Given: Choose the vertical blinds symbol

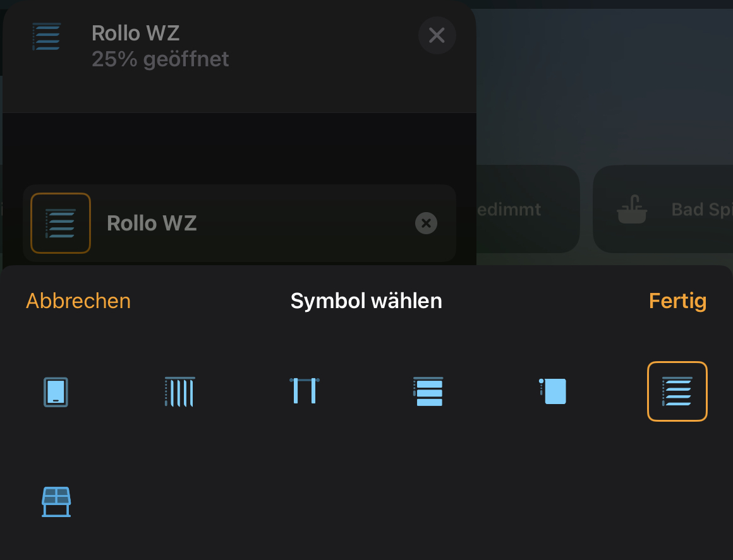Looking at the screenshot, I should pos(179,392).
